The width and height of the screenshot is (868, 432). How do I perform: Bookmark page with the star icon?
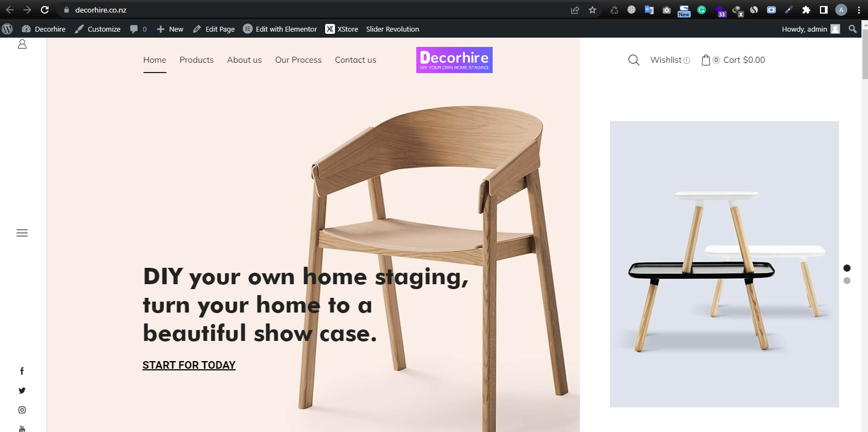(592, 10)
